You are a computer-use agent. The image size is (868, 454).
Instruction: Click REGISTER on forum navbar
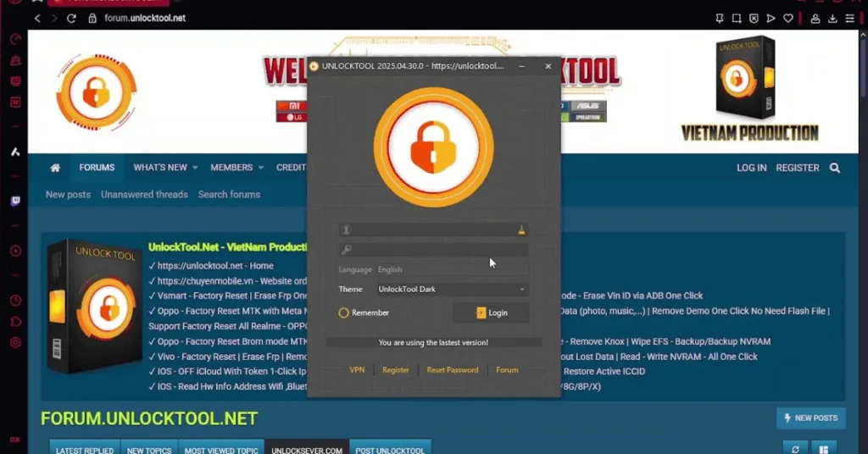click(x=797, y=168)
